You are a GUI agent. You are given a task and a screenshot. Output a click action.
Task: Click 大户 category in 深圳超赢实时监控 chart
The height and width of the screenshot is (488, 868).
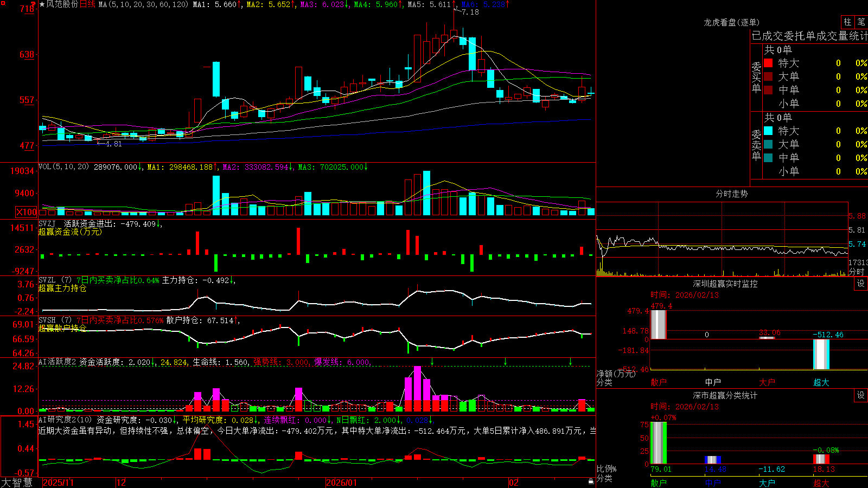point(767,382)
